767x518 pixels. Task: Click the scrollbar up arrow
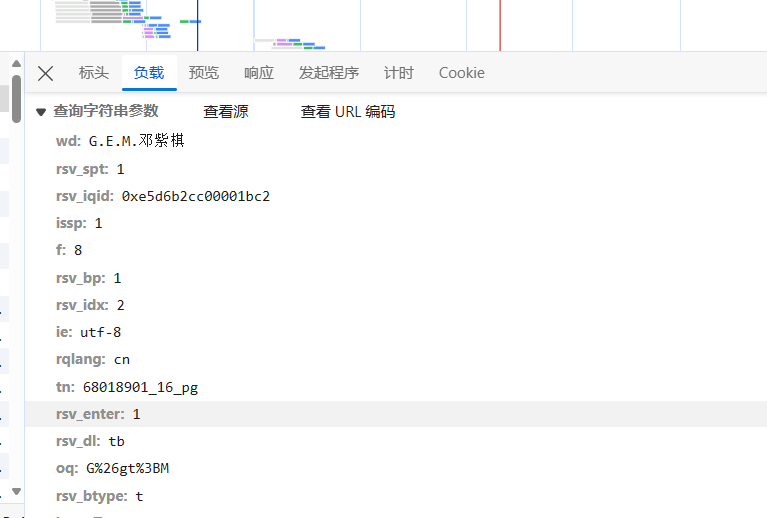pyautogui.click(x=16, y=64)
